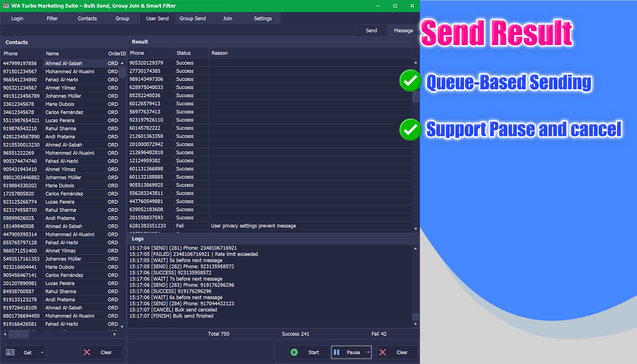Select the Send sub-tab
Viewport: 637px width, 364px height.
[x=371, y=30]
